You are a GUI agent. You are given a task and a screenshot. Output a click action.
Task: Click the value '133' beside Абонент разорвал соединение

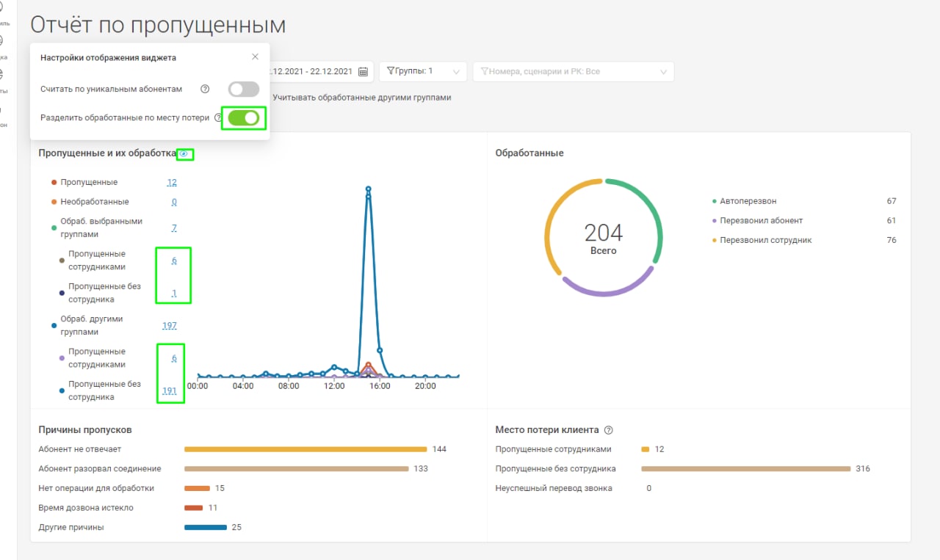[x=421, y=468]
